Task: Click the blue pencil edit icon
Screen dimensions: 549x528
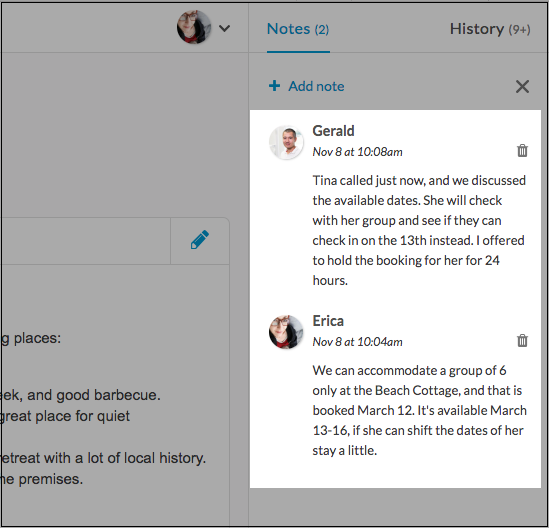Action: [200, 240]
